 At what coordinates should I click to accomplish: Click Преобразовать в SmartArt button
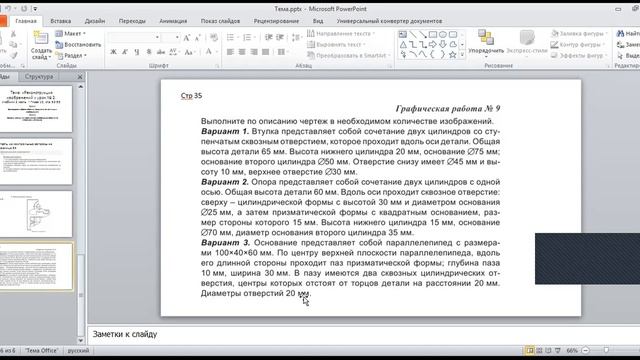[349, 56]
